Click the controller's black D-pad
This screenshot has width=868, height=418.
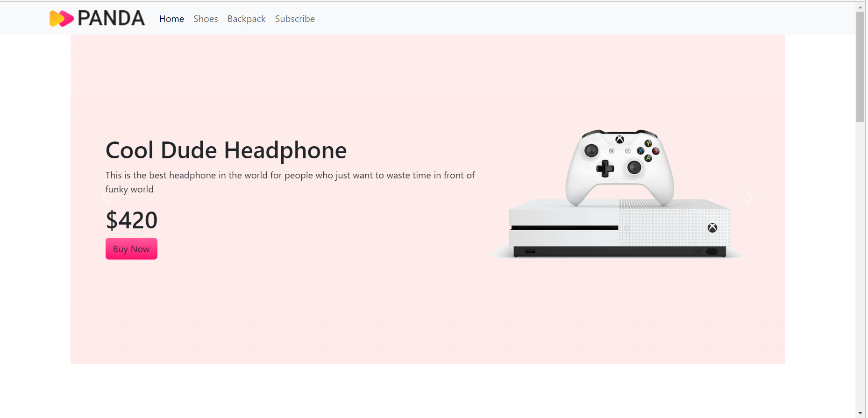(605, 169)
